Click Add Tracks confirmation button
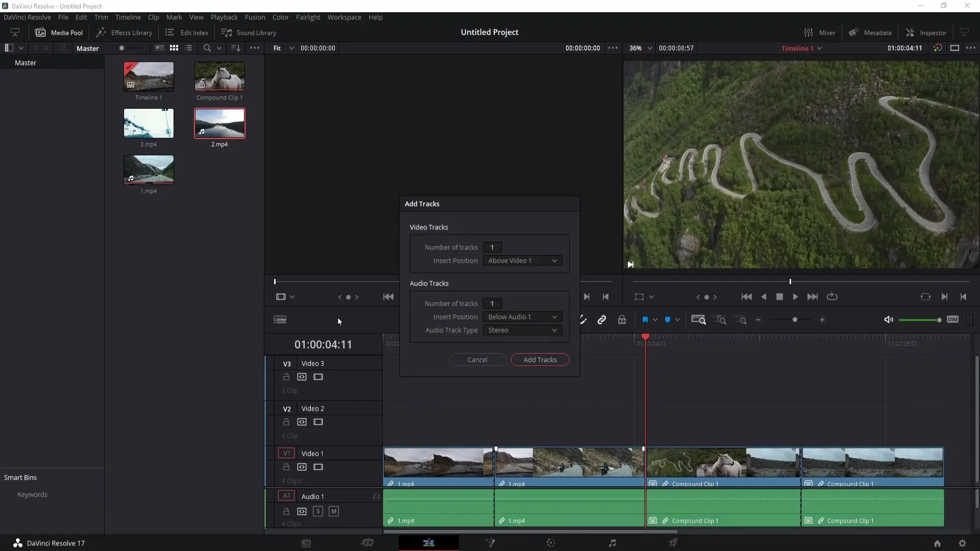Viewport: 980px width, 551px height. pyautogui.click(x=541, y=359)
